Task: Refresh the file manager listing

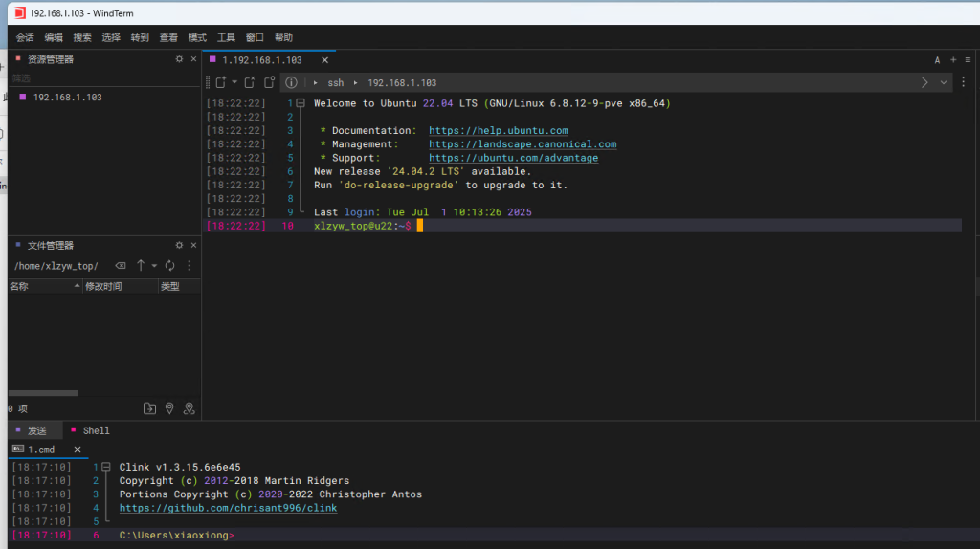Action: coord(170,266)
